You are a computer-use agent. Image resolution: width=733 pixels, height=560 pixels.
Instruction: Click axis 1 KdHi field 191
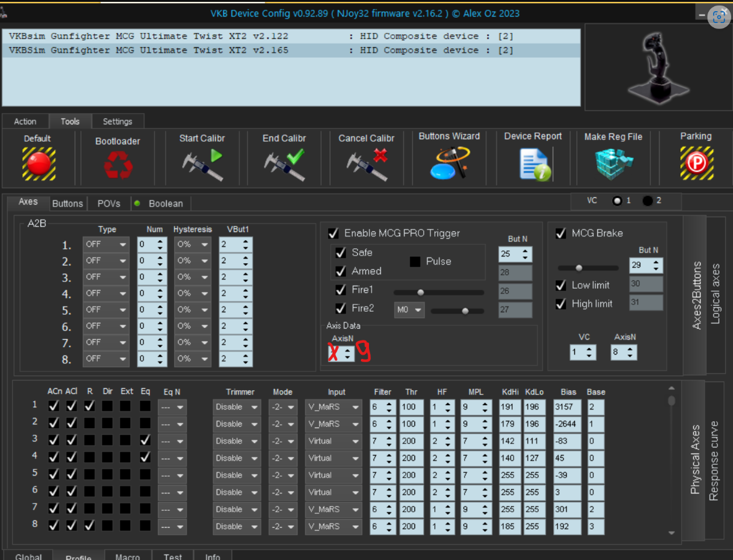510,407
